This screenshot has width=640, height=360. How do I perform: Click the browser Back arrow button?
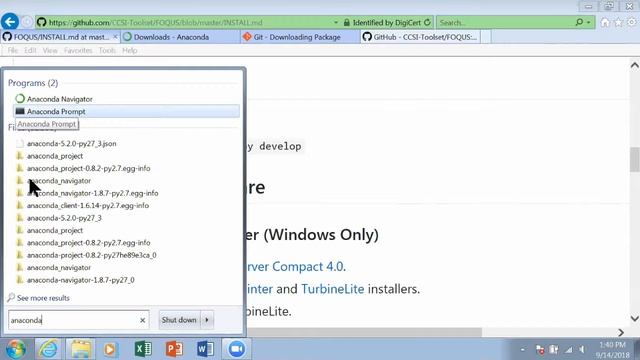pos(10,22)
